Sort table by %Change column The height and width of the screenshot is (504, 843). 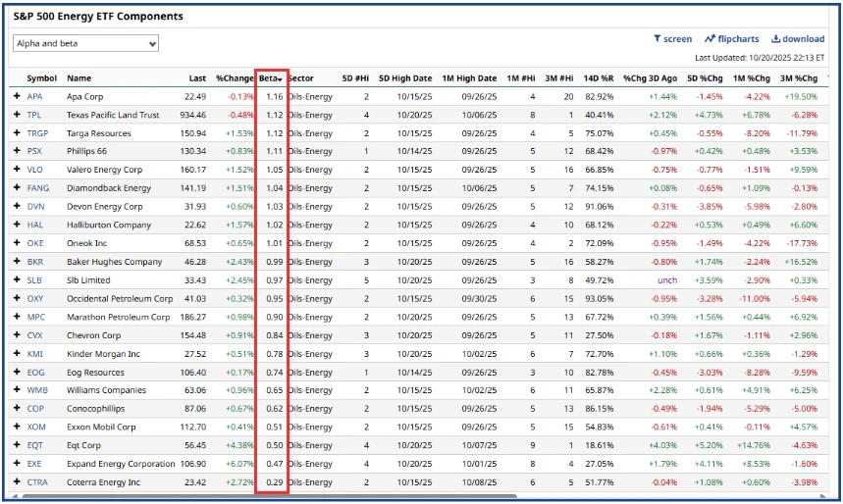pyautogui.click(x=235, y=78)
